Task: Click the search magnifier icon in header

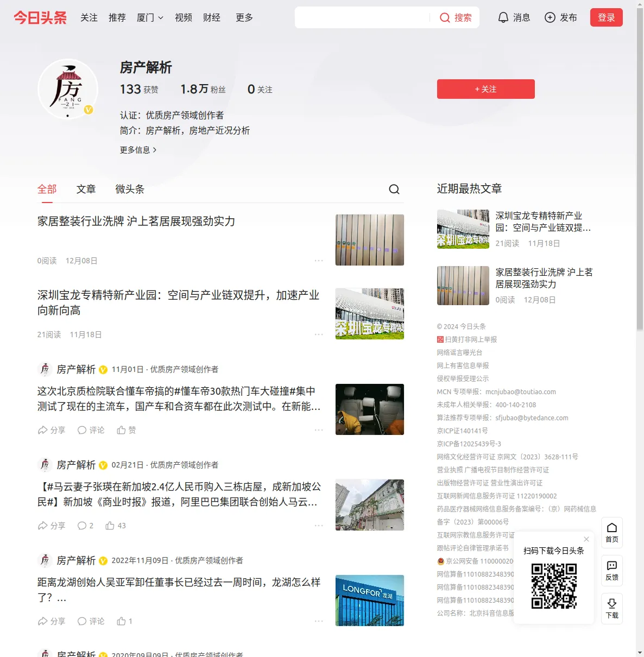Action: (445, 17)
